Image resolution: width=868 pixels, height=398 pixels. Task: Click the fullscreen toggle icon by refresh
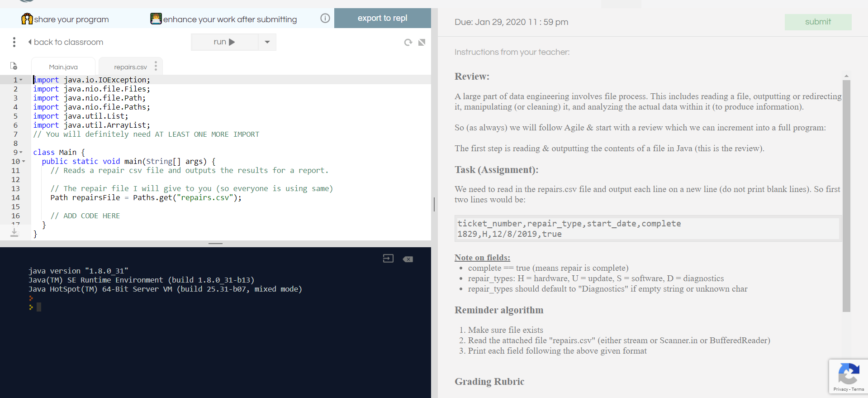pos(422,42)
